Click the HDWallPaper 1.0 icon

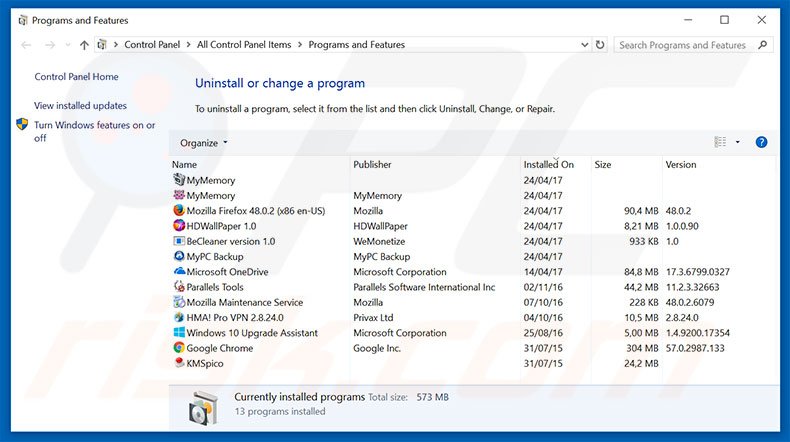[x=179, y=225]
